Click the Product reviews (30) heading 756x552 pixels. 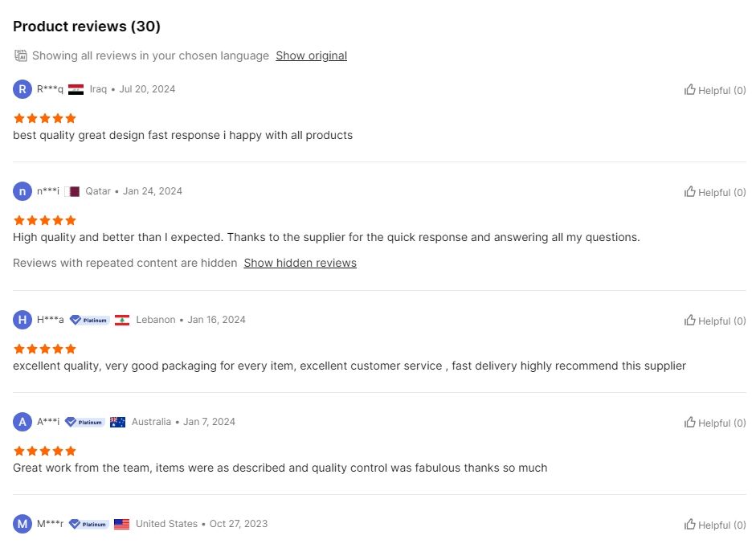click(x=87, y=27)
